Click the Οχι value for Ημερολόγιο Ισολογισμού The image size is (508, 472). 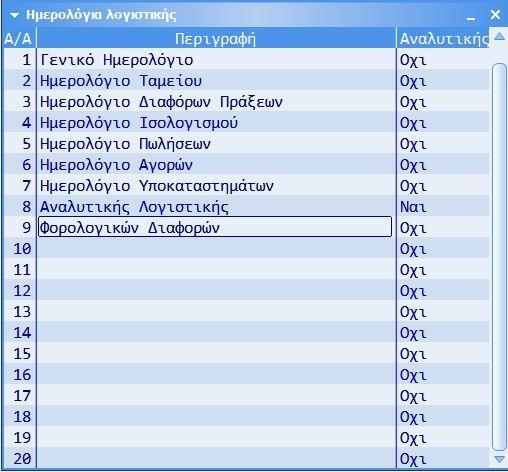tap(413, 123)
